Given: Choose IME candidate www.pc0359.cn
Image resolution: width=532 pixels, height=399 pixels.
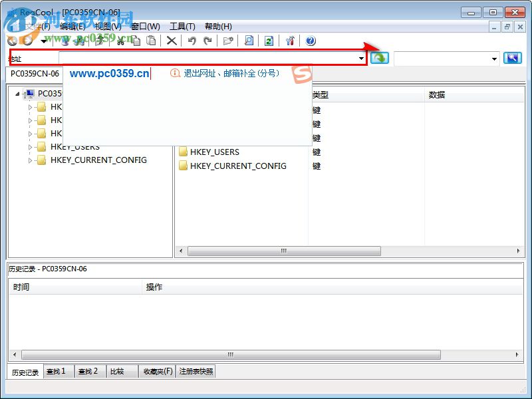Looking at the screenshot, I should [x=109, y=73].
